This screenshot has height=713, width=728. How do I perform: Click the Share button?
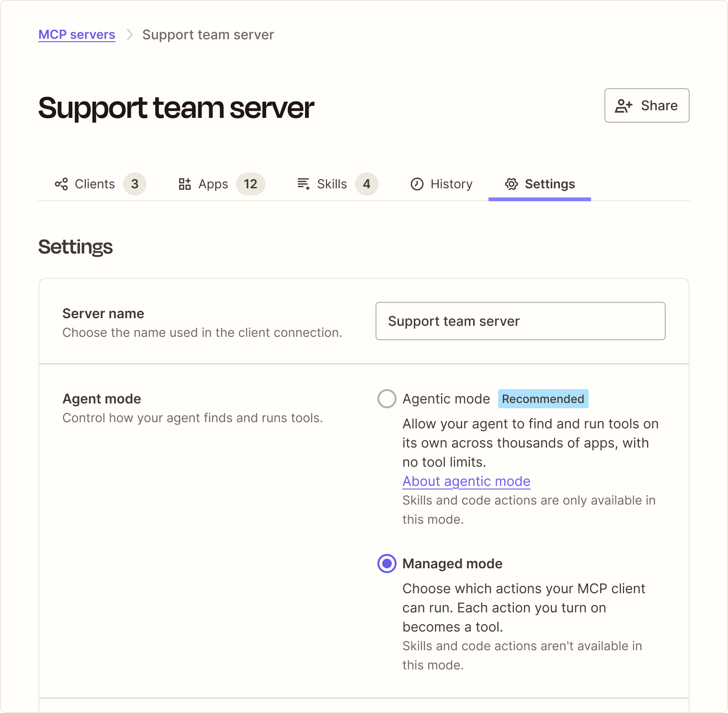[x=647, y=105]
